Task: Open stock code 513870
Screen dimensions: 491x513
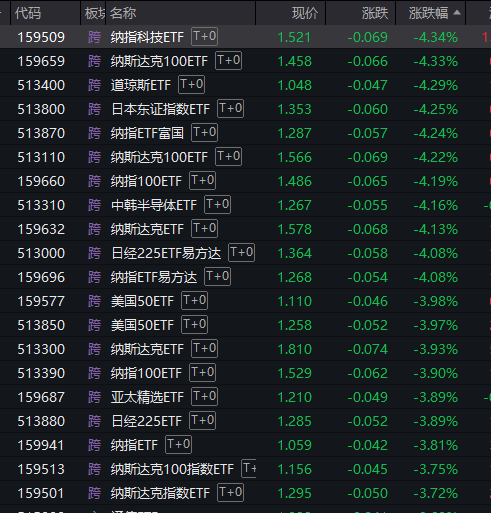Action: point(41,133)
